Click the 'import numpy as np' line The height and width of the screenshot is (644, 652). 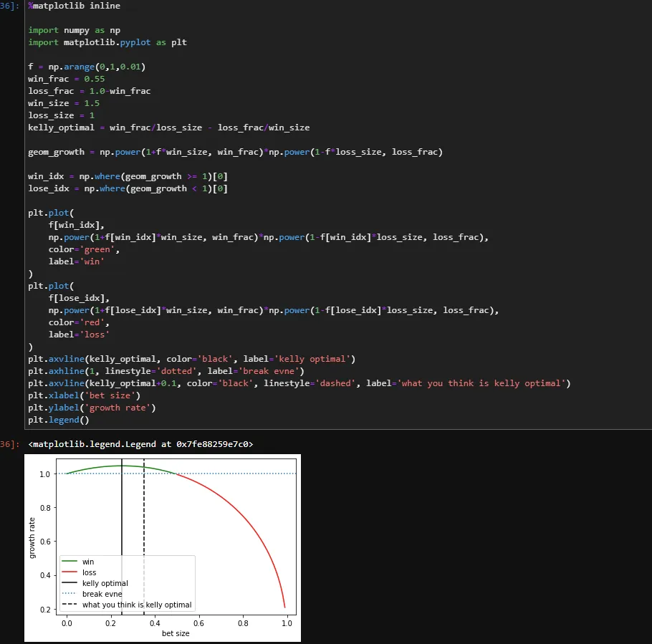74,30
